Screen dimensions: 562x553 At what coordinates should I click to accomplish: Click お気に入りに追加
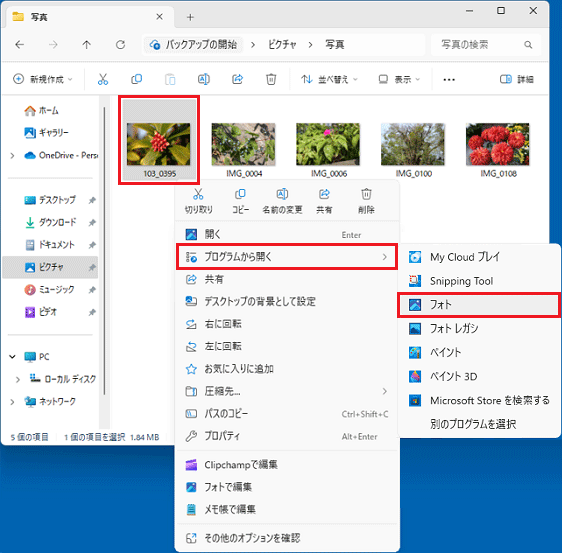pyautogui.click(x=287, y=369)
